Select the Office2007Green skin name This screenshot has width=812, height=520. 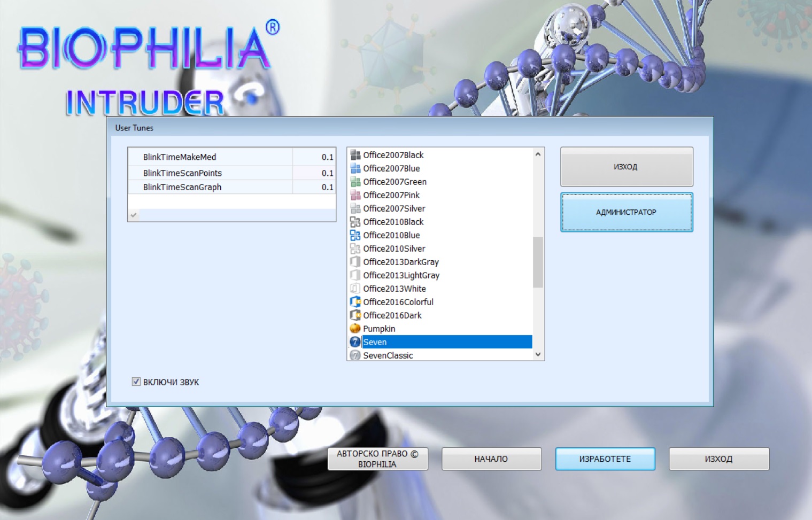[395, 182]
